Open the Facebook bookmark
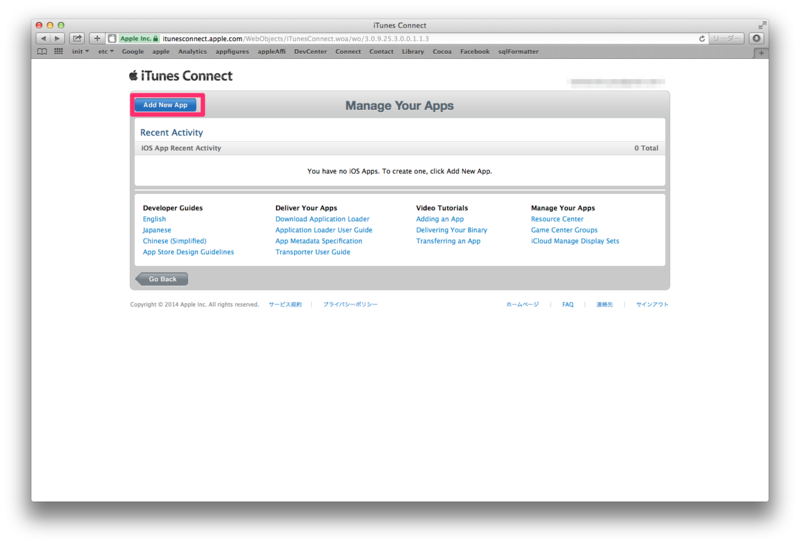 pyautogui.click(x=474, y=52)
